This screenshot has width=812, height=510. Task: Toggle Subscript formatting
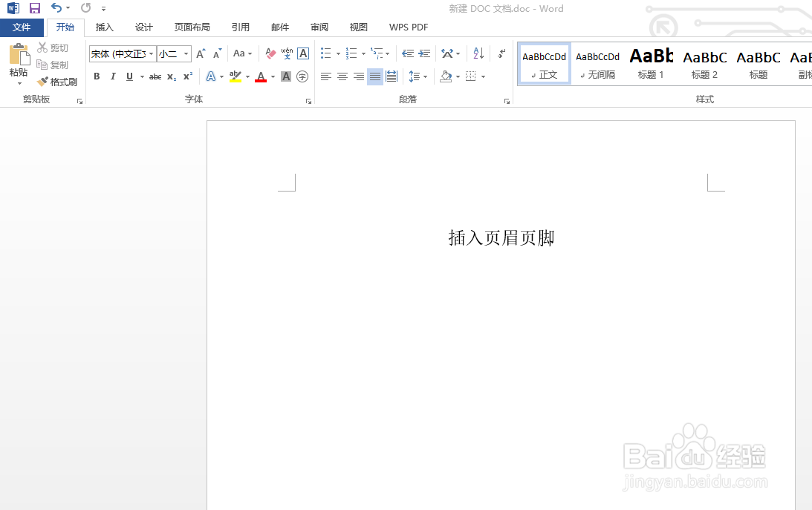pyautogui.click(x=172, y=76)
